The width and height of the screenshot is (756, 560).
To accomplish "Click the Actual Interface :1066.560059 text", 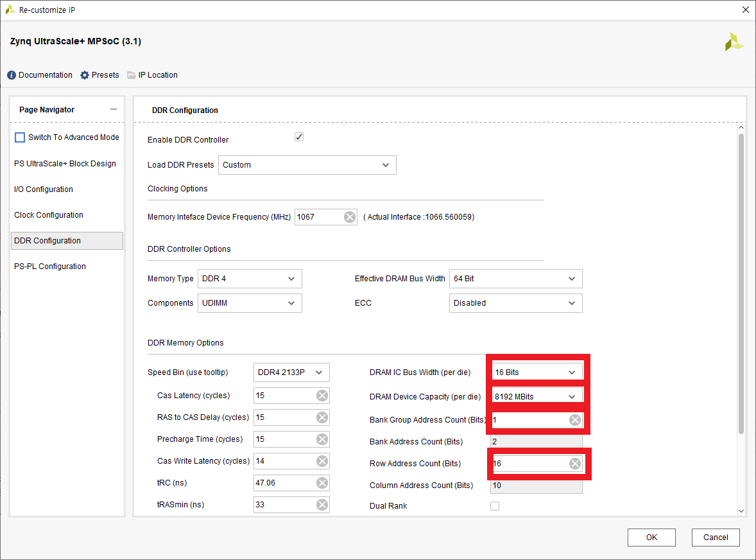I will 418,217.
